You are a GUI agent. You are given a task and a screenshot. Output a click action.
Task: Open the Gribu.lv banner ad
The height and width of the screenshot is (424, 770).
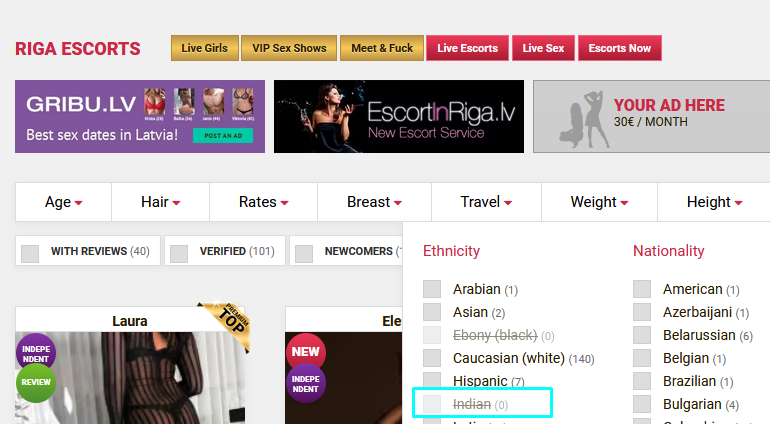click(x=140, y=116)
